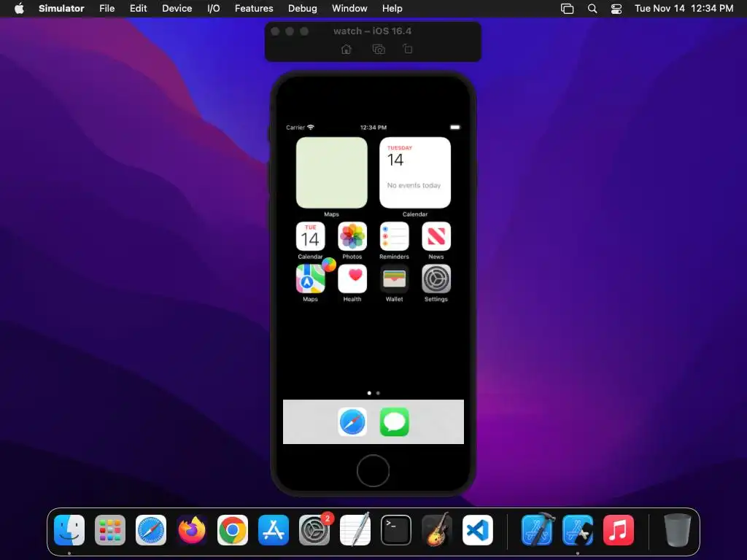Open the Simulator application menu
Viewport: 747px width, 560px height.
(x=61, y=9)
